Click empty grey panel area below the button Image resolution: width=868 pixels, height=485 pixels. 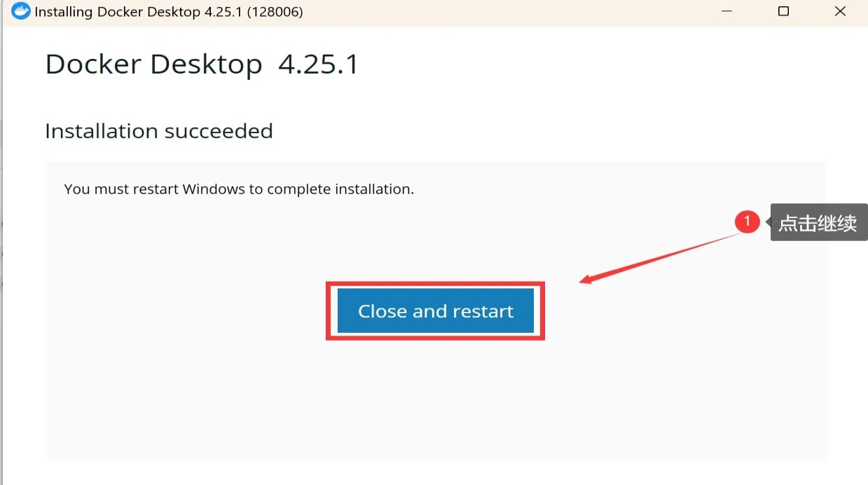435,399
